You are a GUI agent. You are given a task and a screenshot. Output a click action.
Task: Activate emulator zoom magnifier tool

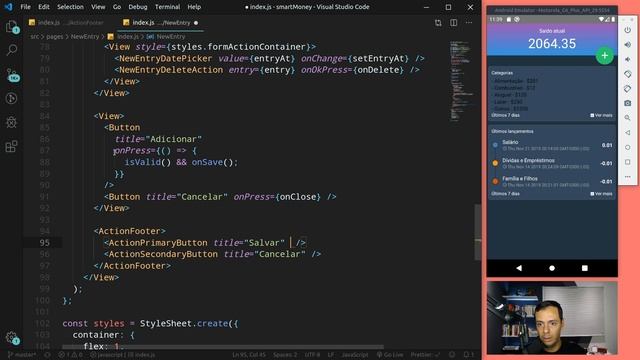pyautogui.click(x=627, y=118)
